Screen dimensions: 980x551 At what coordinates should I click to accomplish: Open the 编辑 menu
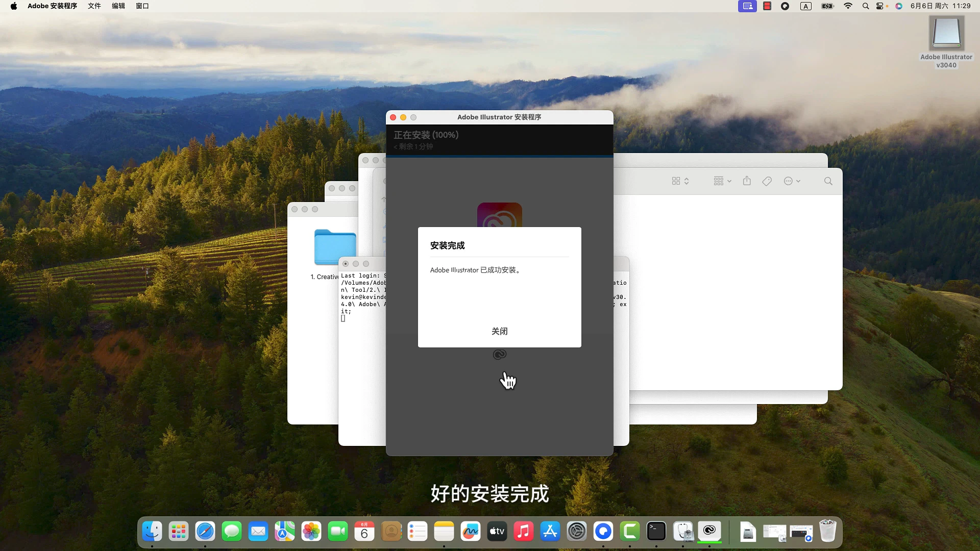click(x=118, y=6)
